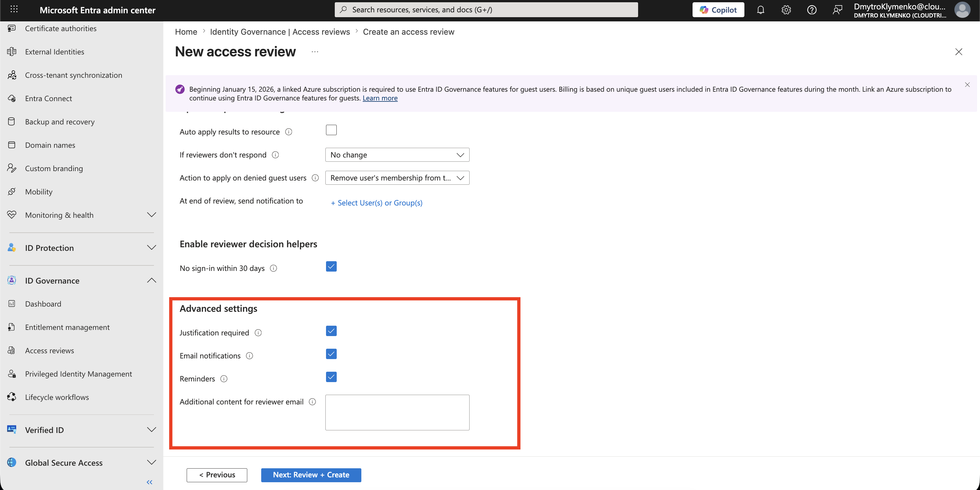980x490 pixels.
Task: Open the ellipsis menu beside New access review
Action: pos(315,52)
